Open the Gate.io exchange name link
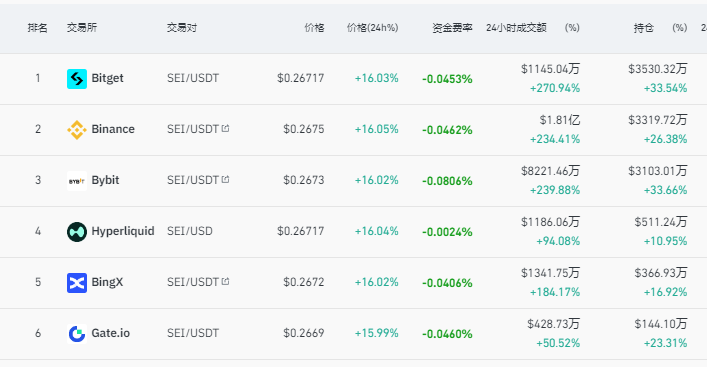 pos(110,333)
